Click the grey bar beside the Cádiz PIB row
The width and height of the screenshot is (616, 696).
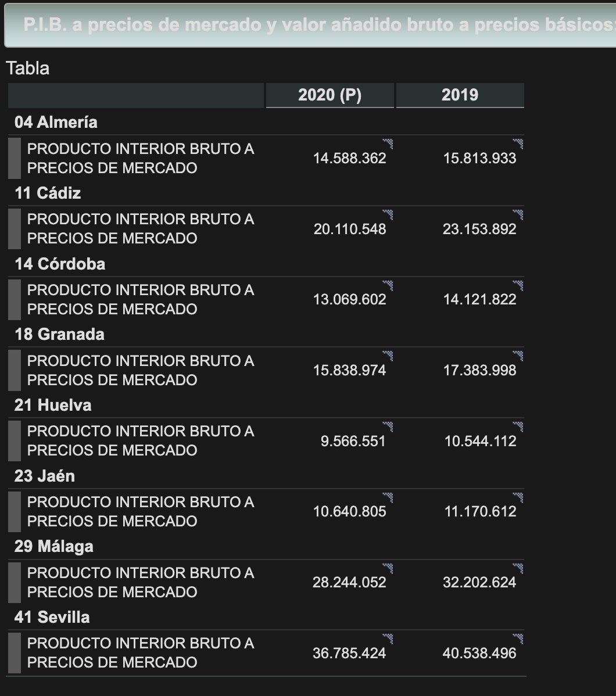[14, 228]
